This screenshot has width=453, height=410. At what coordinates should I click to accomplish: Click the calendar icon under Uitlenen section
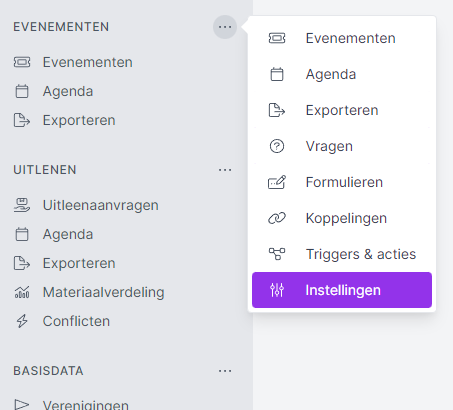[x=22, y=234]
